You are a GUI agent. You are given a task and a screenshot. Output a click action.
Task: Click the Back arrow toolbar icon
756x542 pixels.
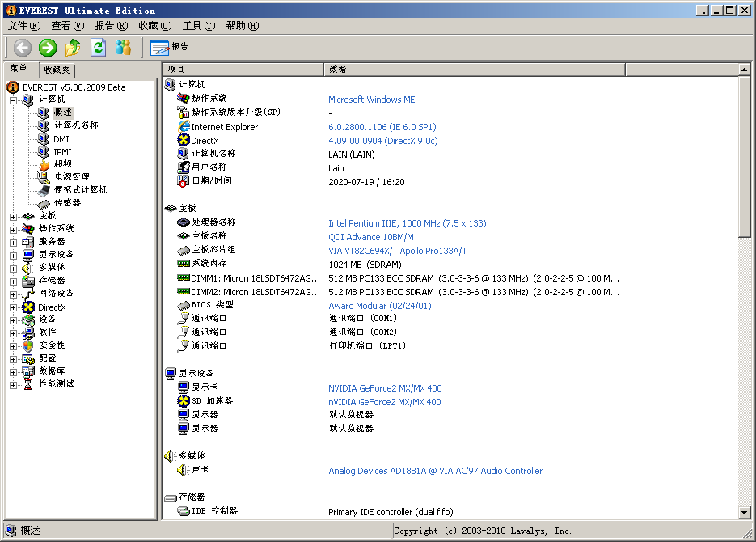(22, 47)
